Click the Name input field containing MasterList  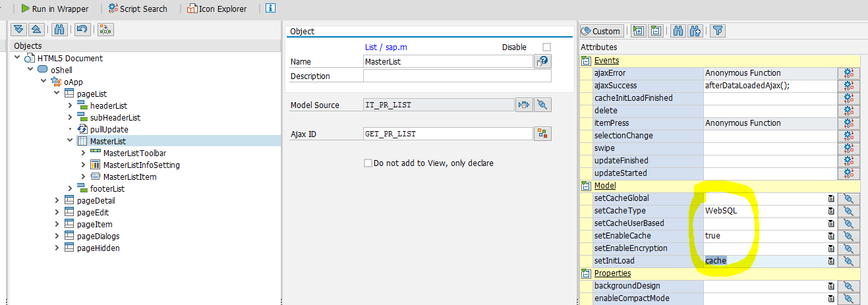[448, 61]
